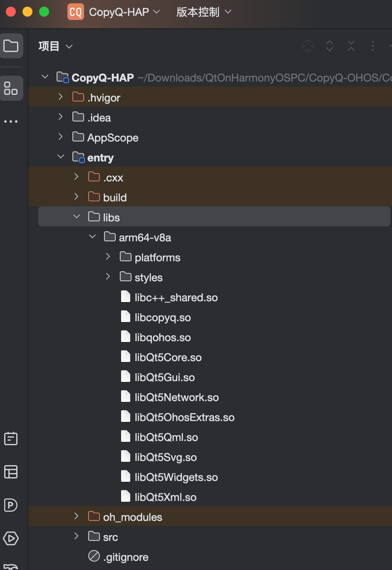Select the build folder name
The image size is (392, 570).
(115, 198)
